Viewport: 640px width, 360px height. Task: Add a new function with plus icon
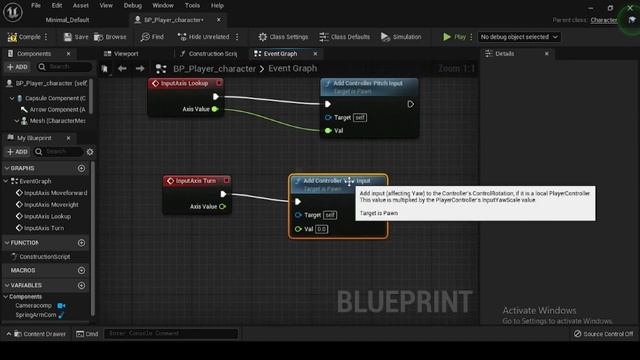point(81,243)
